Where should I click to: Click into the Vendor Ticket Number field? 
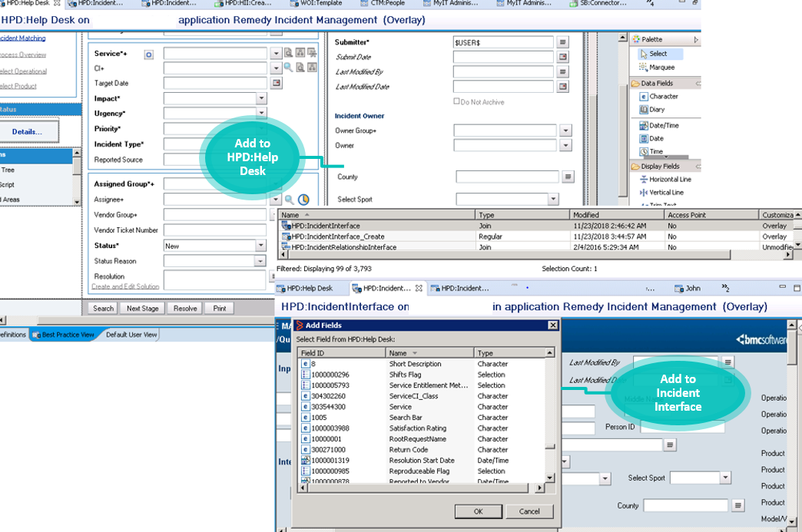pos(215,230)
